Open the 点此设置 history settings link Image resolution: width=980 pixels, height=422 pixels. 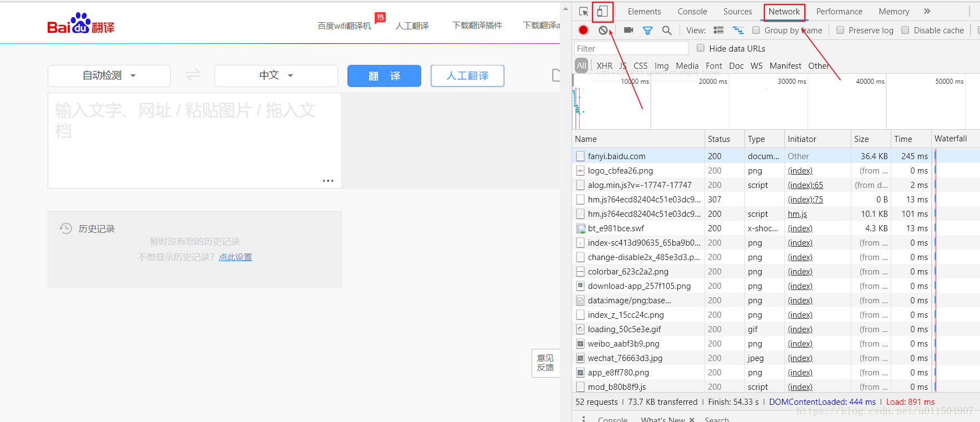(235, 257)
